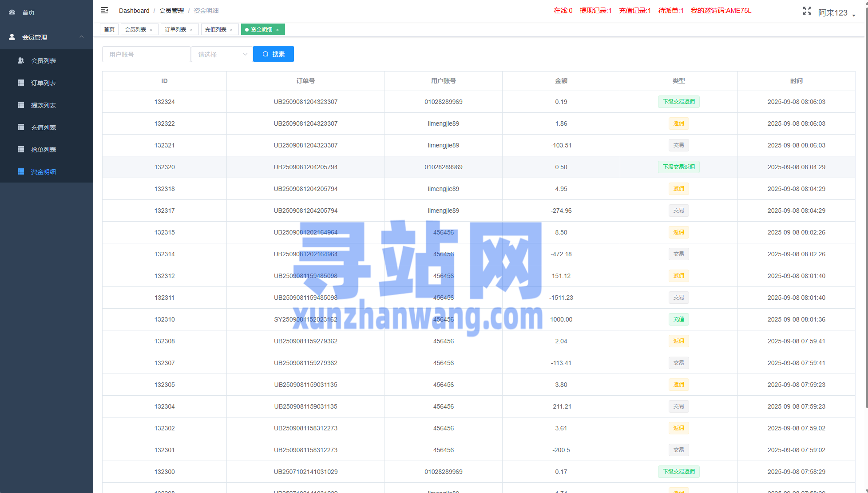Image resolution: width=868 pixels, height=493 pixels.
Task: Collapse the 会员管理 sidebar menu
Action: 82,37
